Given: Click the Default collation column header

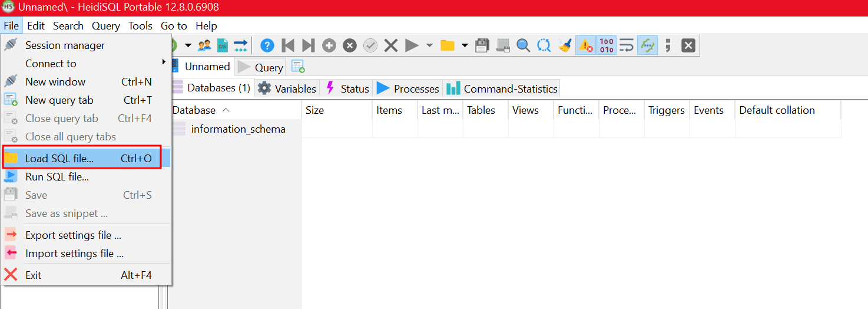Looking at the screenshot, I should (x=788, y=110).
